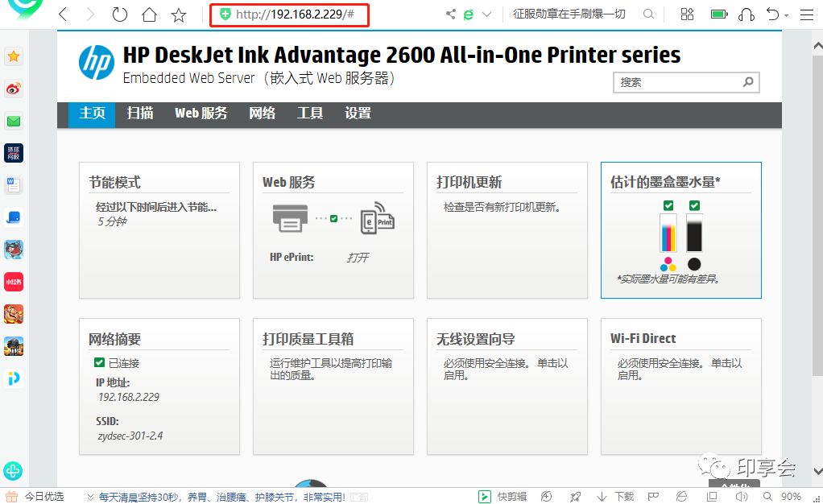The image size is (823, 504).
Task: Click the ePrint mobile device icon
Action: [x=378, y=218]
